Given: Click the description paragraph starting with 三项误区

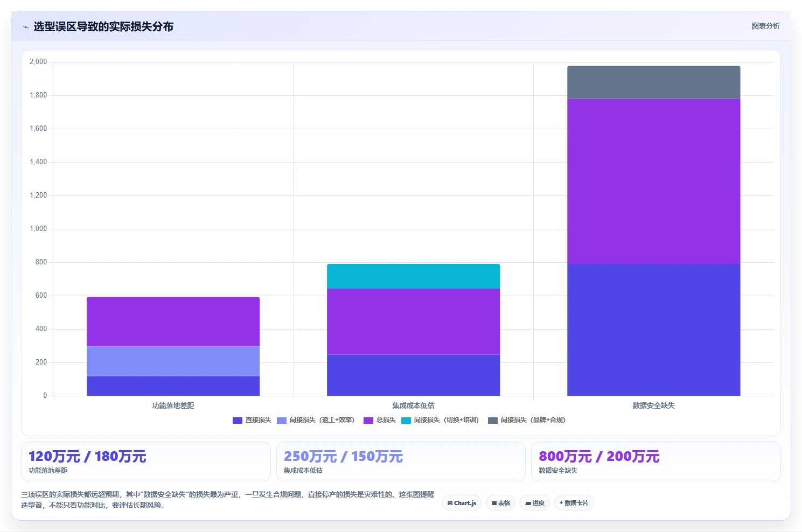Looking at the screenshot, I should (227, 500).
